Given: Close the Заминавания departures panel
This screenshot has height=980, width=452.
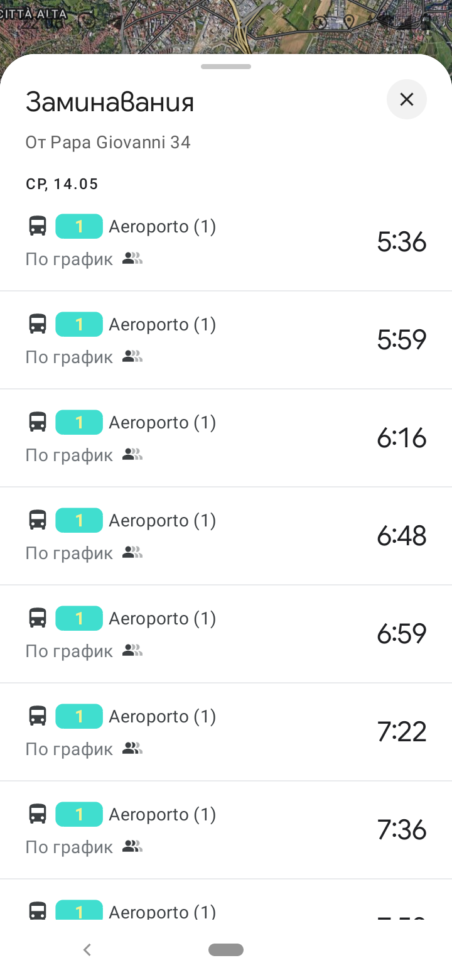Looking at the screenshot, I should coord(406,99).
